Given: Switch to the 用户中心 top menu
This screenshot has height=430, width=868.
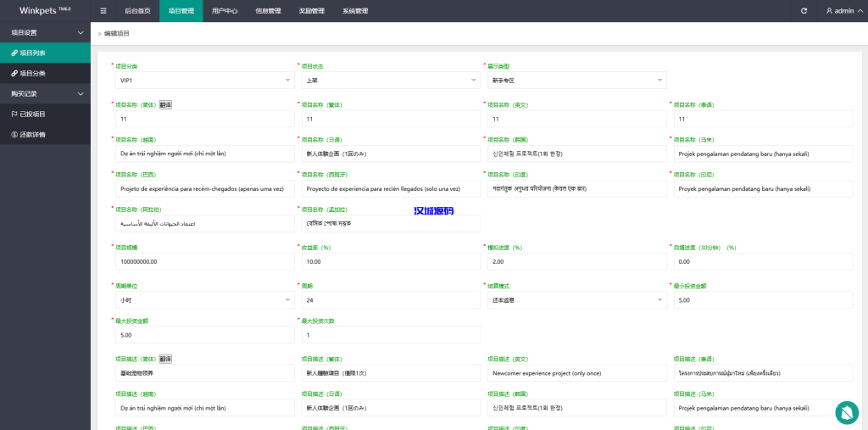Looking at the screenshot, I should (225, 11).
